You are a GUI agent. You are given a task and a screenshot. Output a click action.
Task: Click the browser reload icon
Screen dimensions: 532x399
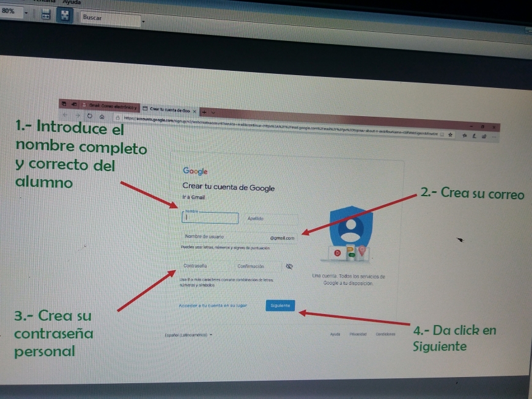click(89, 116)
